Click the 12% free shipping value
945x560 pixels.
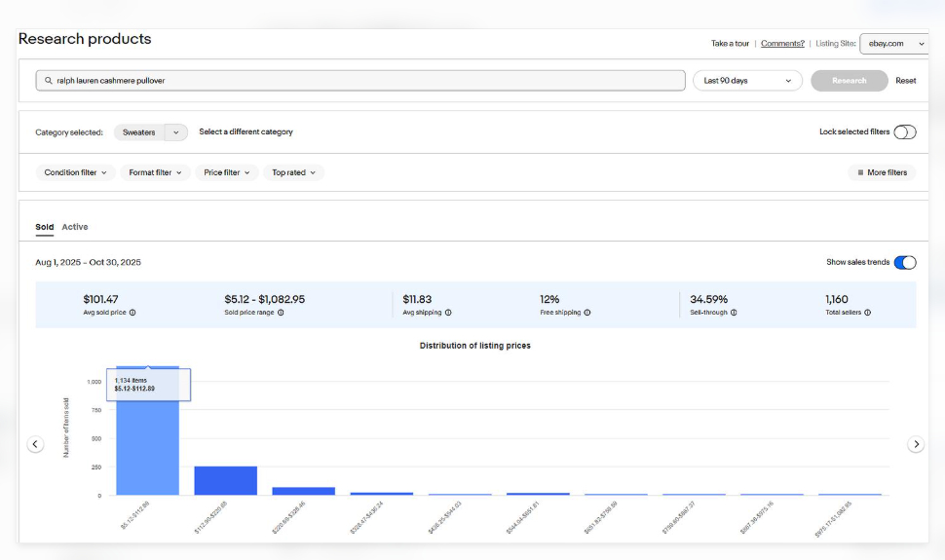(549, 299)
